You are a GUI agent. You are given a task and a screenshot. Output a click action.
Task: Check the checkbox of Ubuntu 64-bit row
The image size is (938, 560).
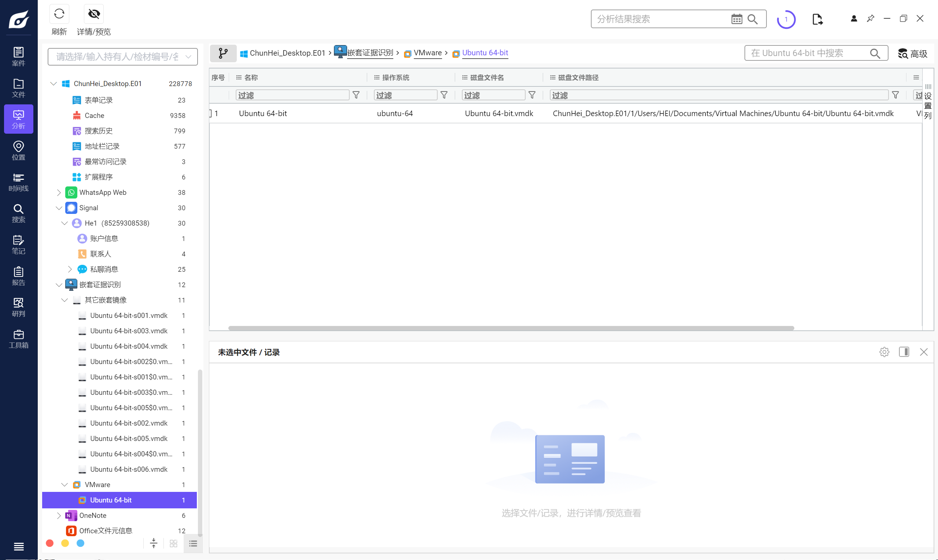[x=211, y=113]
